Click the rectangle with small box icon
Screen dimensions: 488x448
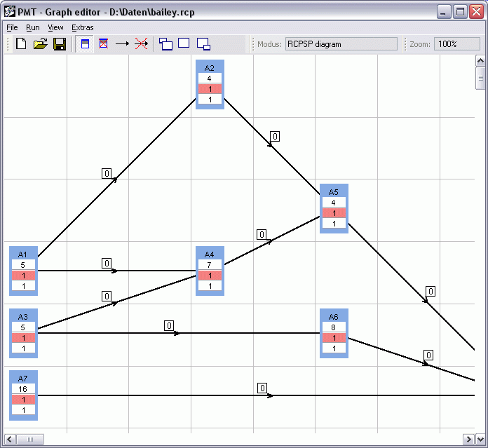[203, 44]
